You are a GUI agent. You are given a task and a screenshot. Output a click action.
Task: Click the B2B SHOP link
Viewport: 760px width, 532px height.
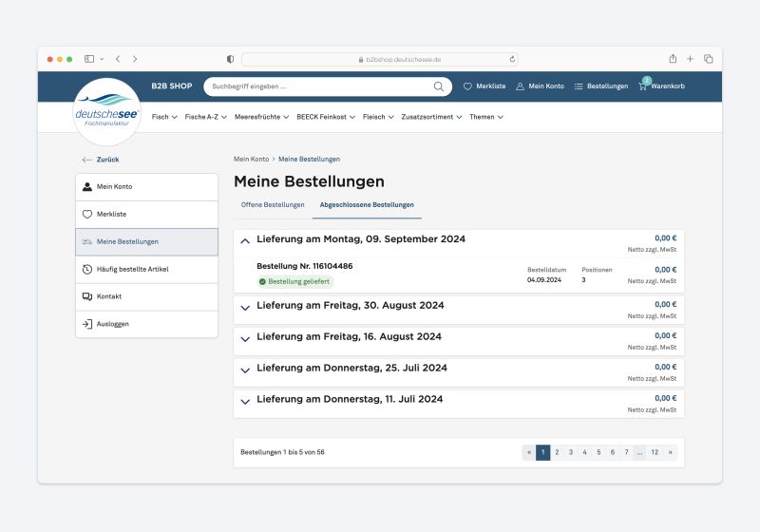click(x=172, y=86)
